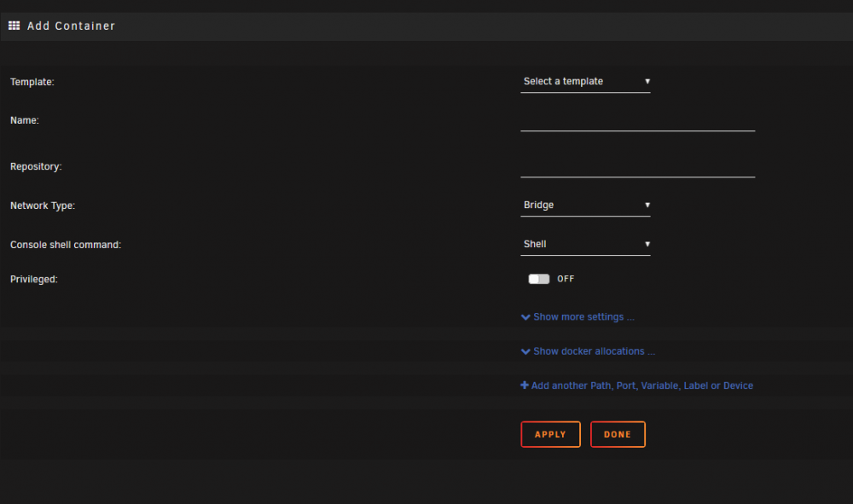Expand Show docker allocations
Viewport: 853px width, 504px height.
[x=588, y=351]
